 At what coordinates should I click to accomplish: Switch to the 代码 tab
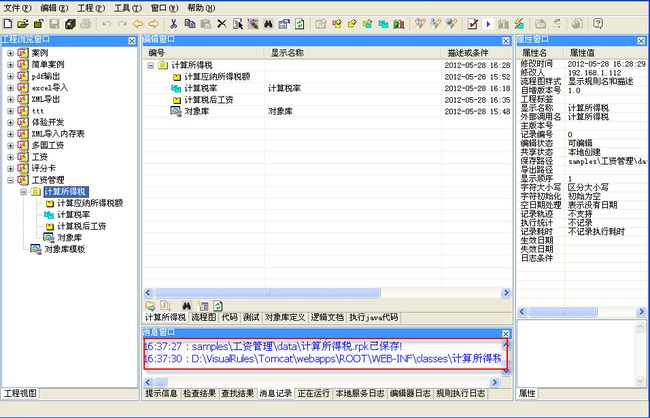229,317
